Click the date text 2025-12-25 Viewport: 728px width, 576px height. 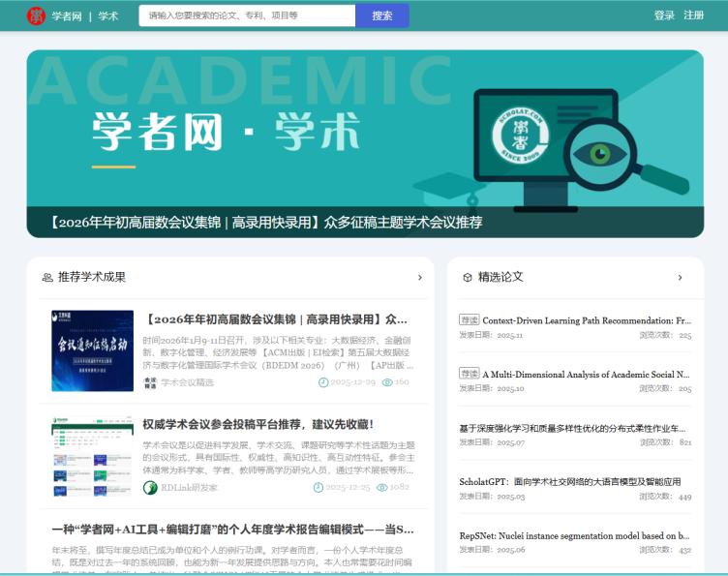point(348,487)
